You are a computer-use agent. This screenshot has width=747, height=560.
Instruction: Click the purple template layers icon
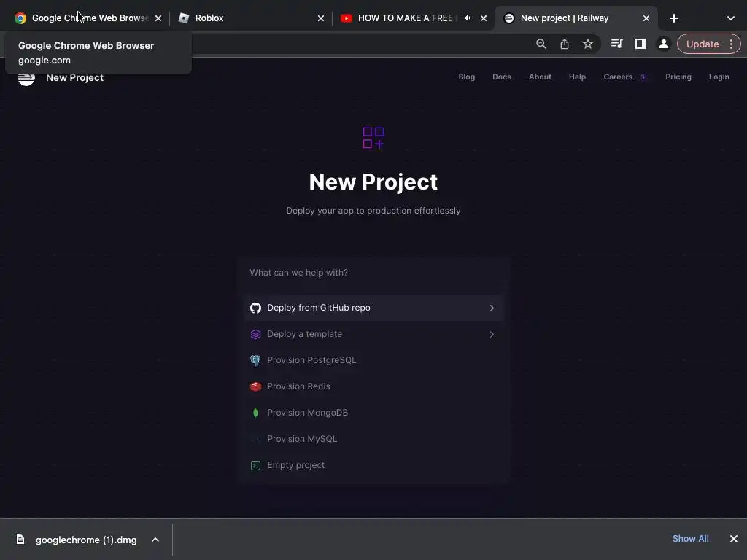coord(256,334)
